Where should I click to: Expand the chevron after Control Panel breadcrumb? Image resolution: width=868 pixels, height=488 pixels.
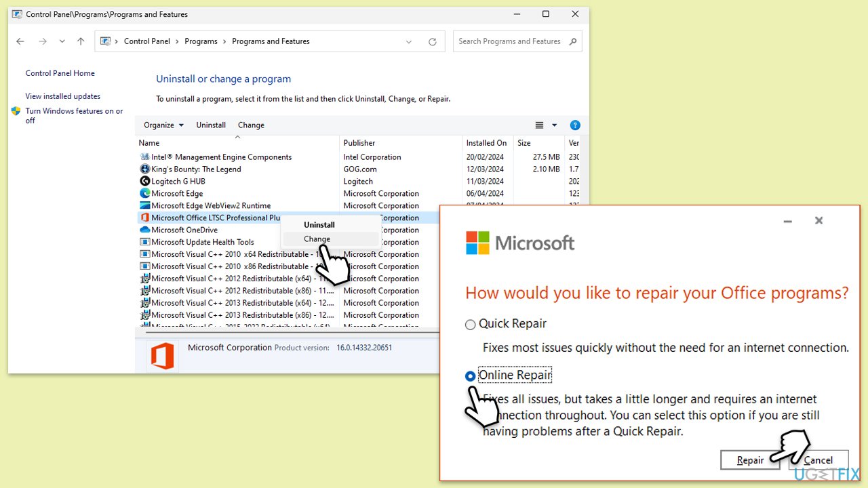pyautogui.click(x=178, y=41)
